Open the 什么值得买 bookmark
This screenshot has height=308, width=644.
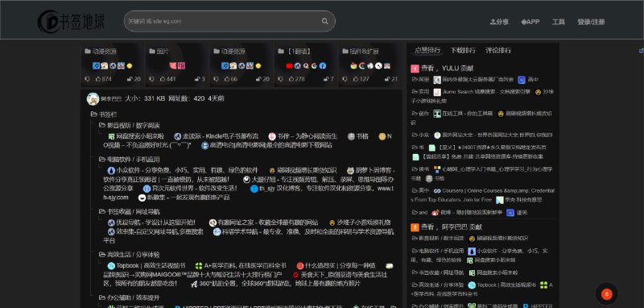coord(336,265)
